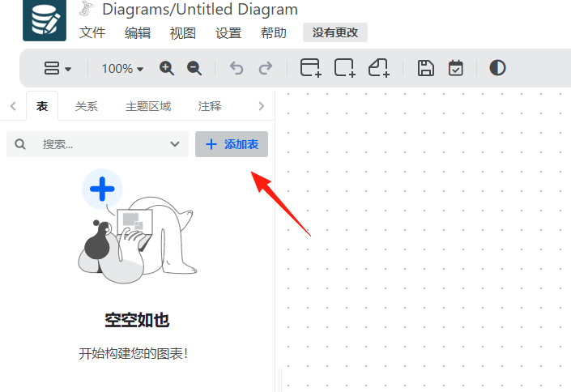Open the 帮助 menu
Viewport: 571px width, 392px height.
point(274,32)
